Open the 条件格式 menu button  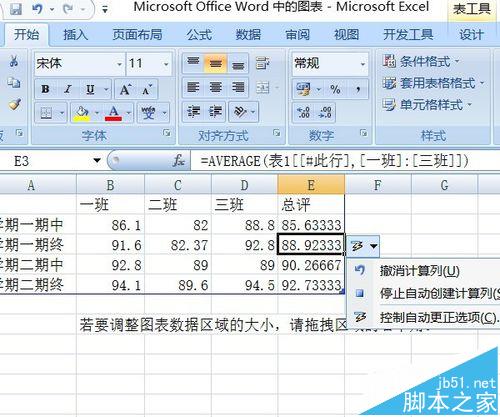[422, 61]
